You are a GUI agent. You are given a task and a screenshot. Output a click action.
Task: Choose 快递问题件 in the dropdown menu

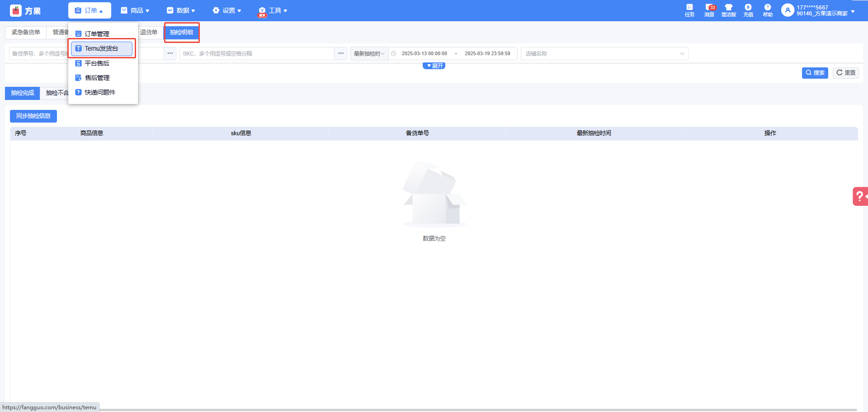coord(100,92)
